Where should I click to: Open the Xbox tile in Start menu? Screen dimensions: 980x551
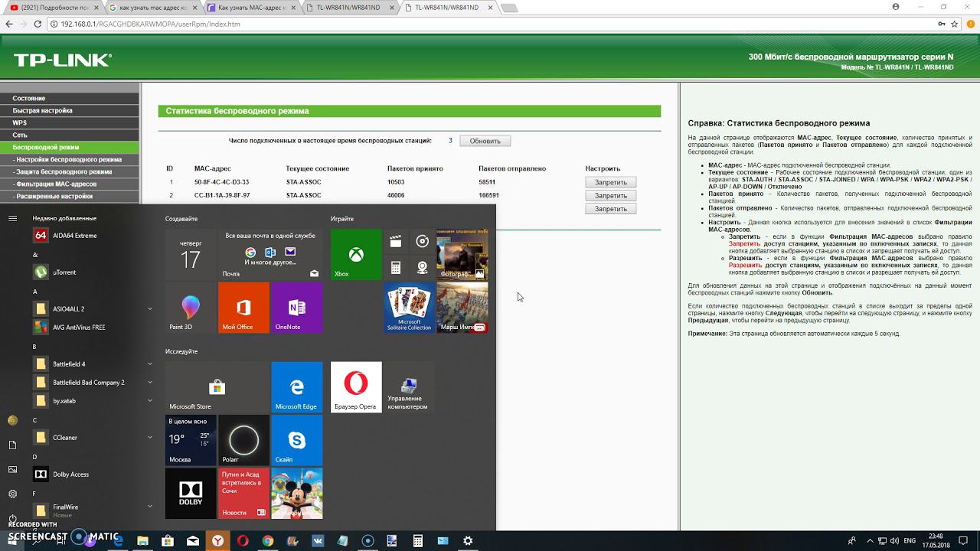[x=356, y=254]
